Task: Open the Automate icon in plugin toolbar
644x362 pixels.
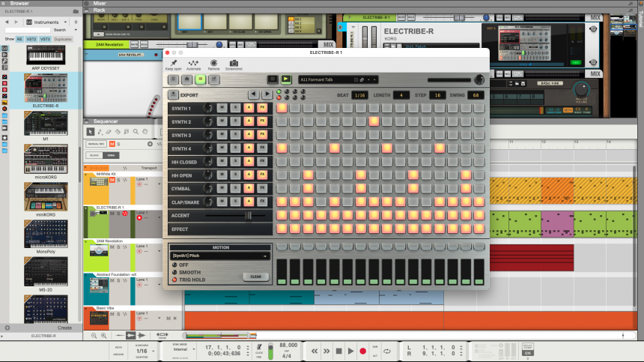Action: 193,64
